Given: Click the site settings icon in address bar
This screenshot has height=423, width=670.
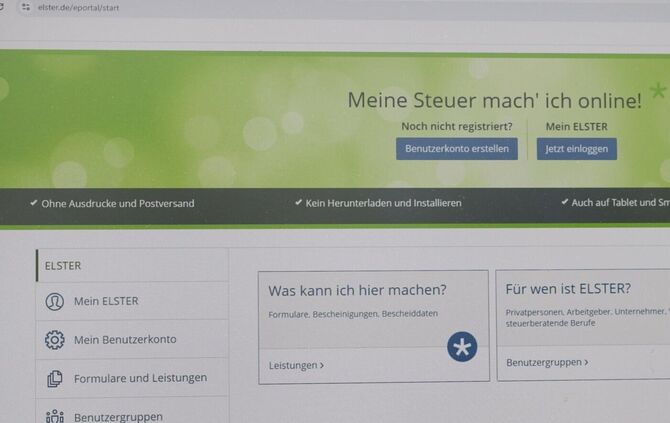Looking at the screenshot, I should (26, 7).
